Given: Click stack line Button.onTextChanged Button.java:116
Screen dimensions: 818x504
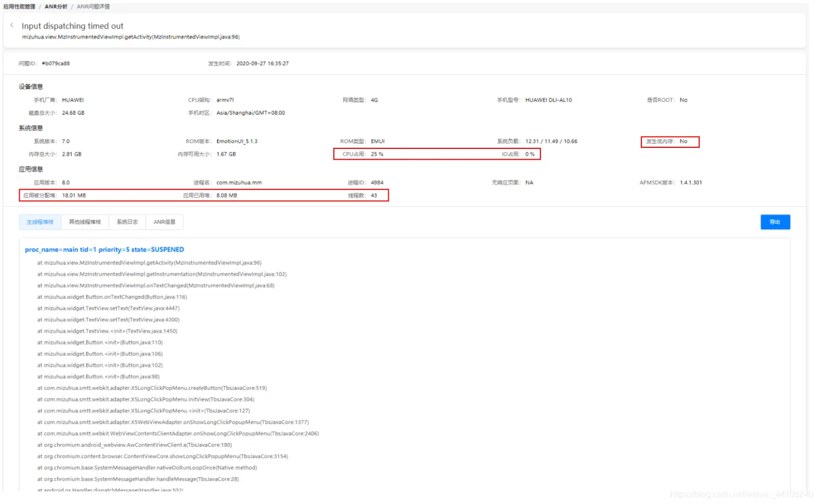Looking at the screenshot, I should pos(112,297).
